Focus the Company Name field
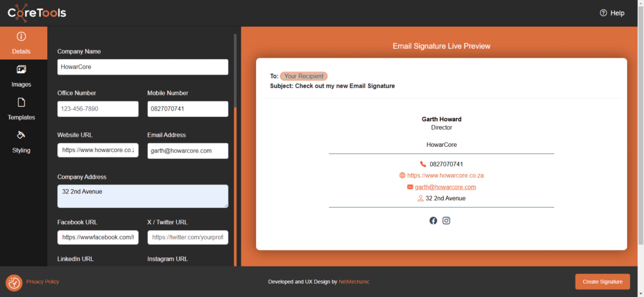 143,67
